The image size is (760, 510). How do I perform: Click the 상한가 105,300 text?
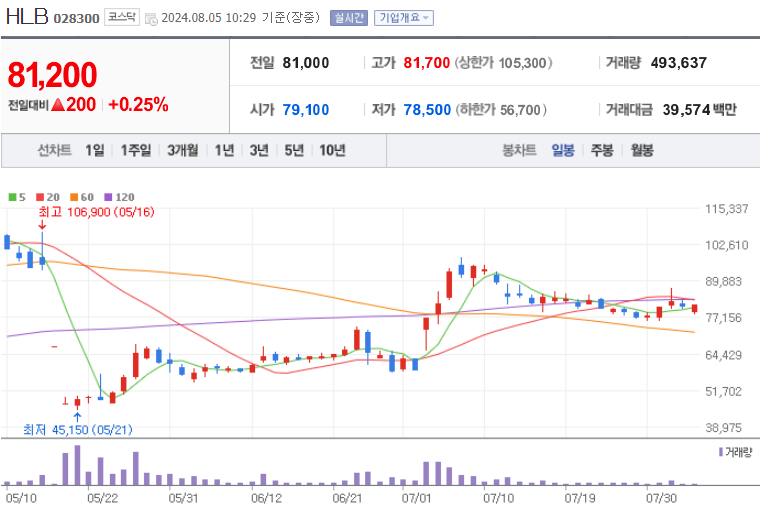click(x=503, y=63)
